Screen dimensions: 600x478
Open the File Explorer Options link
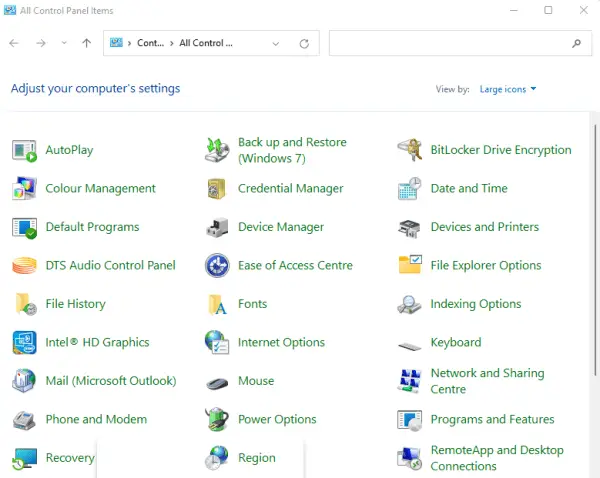(486, 265)
